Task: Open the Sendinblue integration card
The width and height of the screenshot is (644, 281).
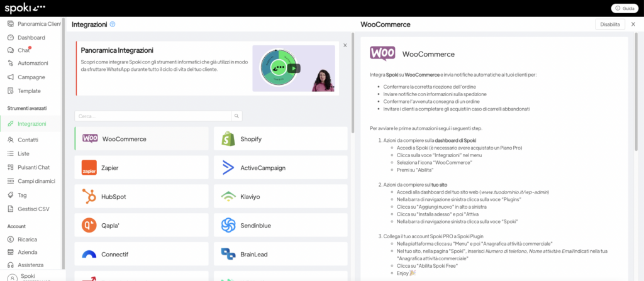Action: click(x=280, y=225)
